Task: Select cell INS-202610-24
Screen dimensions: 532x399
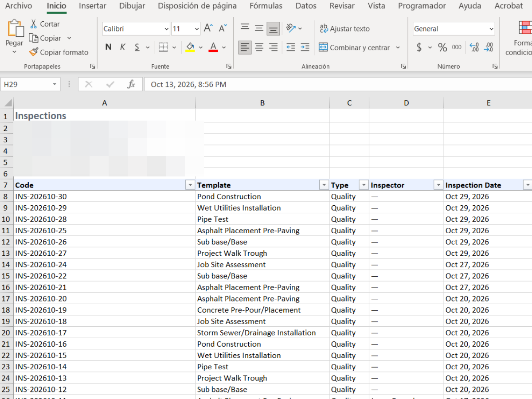Action: pyautogui.click(x=105, y=265)
